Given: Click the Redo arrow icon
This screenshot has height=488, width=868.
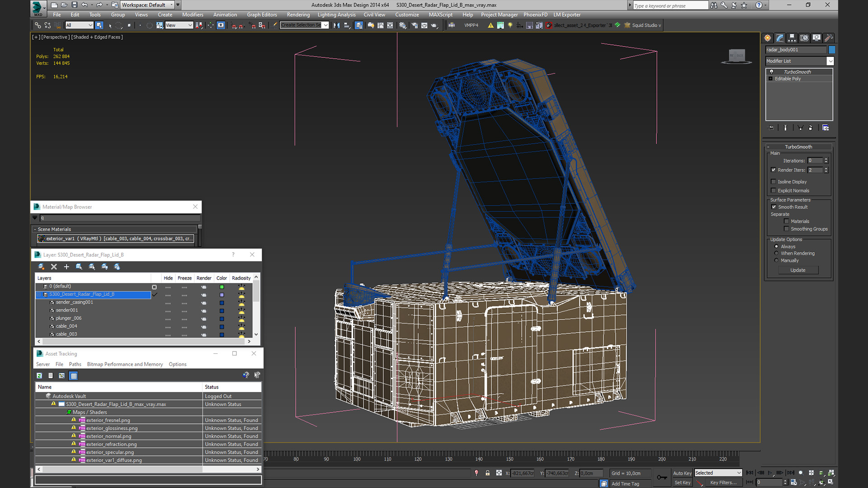Looking at the screenshot, I should [x=99, y=5].
